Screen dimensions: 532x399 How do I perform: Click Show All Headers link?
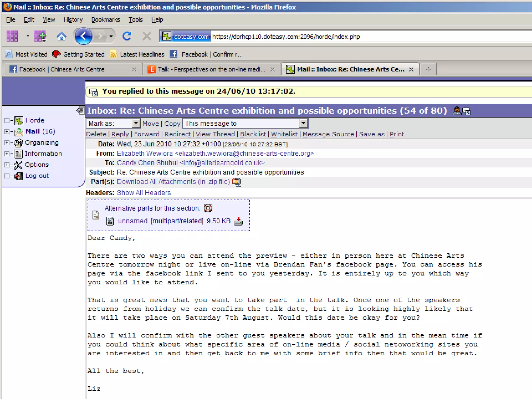[144, 193]
